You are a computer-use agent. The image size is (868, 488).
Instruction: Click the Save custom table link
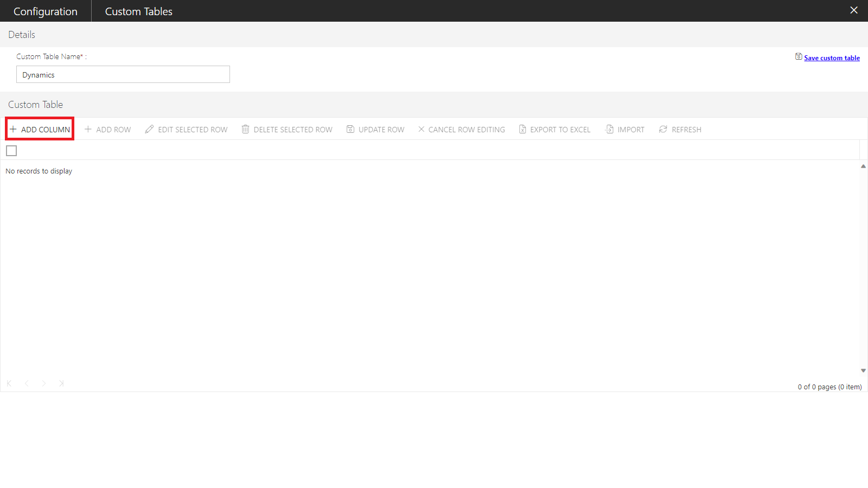click(831, 58)
